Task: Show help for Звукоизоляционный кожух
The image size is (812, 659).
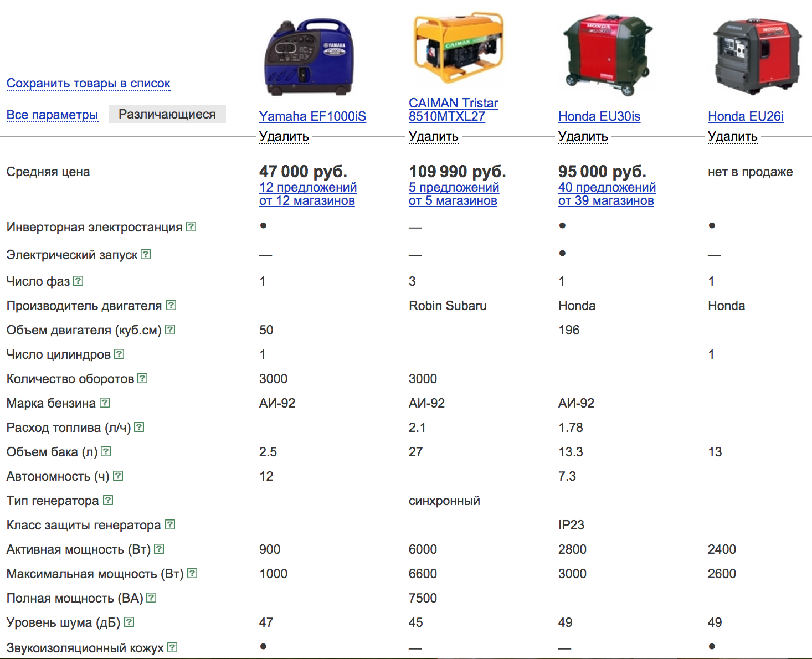Action: pos(172,647)
